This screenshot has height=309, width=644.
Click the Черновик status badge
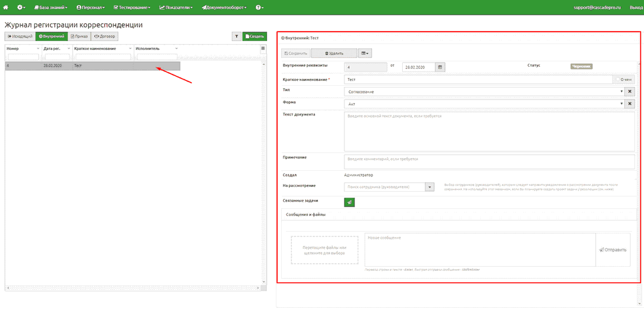(x=581, y=66)
